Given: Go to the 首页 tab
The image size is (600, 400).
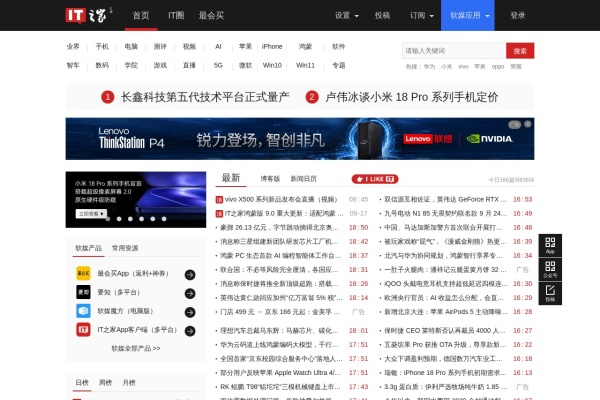Looking at the screenshot, I should coord(141,15).
